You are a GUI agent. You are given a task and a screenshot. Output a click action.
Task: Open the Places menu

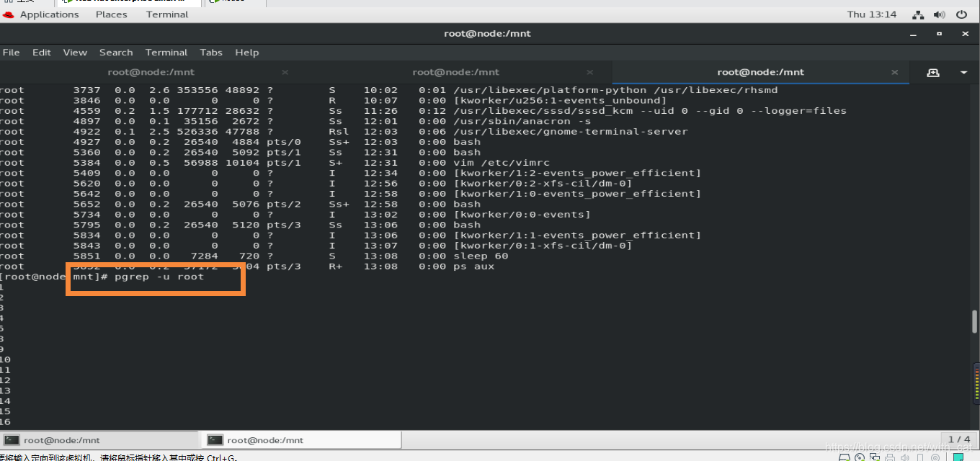pyautogui.click(x=111, y=14)
